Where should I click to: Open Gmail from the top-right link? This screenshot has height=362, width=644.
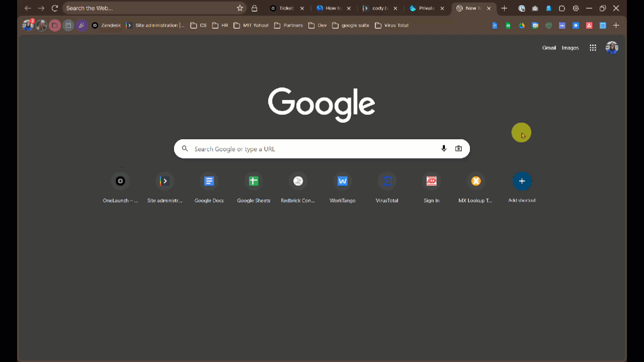tap(549, 48)
